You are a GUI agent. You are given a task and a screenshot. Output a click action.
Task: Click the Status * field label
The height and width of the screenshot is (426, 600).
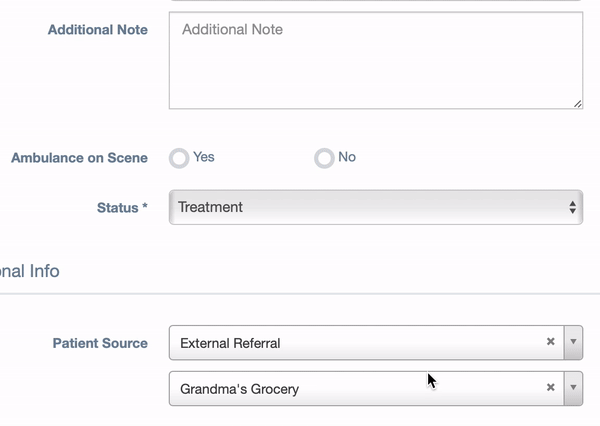122,208
